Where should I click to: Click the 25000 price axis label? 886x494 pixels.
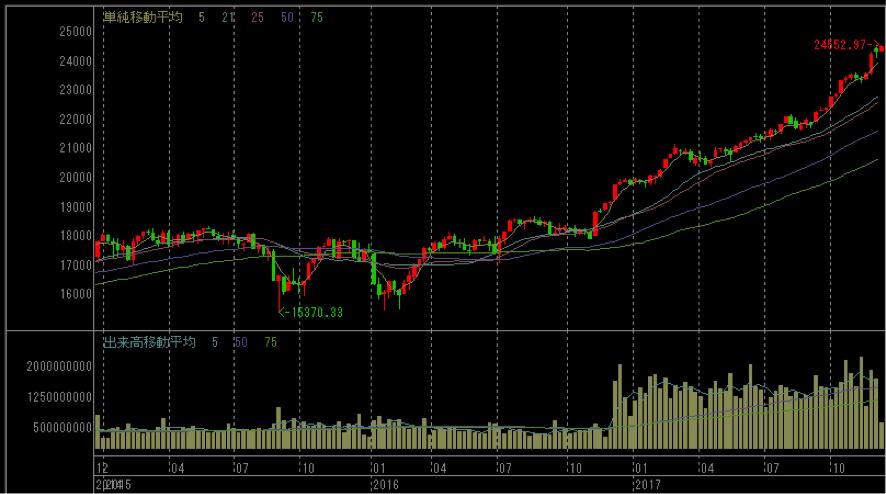click(74, 32)
